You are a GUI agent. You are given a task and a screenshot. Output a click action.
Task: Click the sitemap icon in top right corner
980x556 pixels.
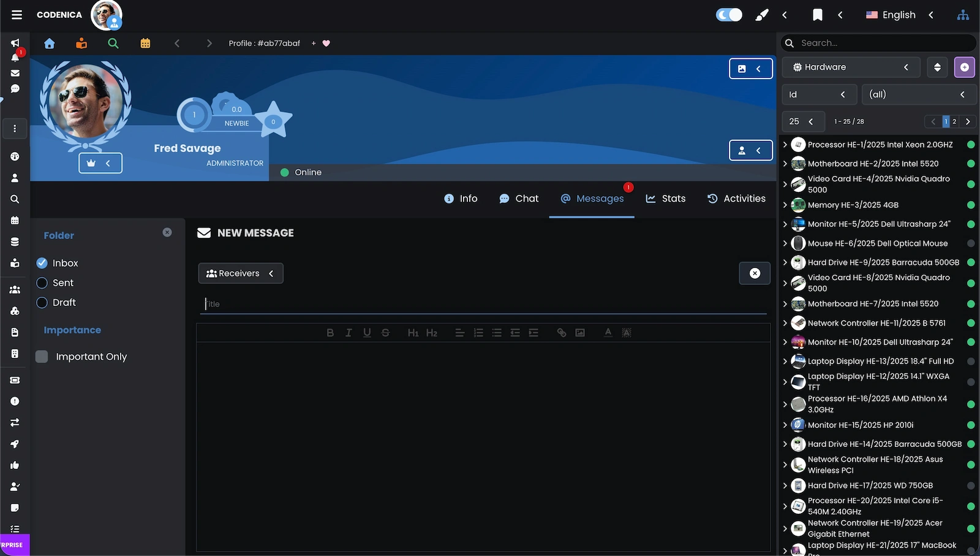click(963, 14)
